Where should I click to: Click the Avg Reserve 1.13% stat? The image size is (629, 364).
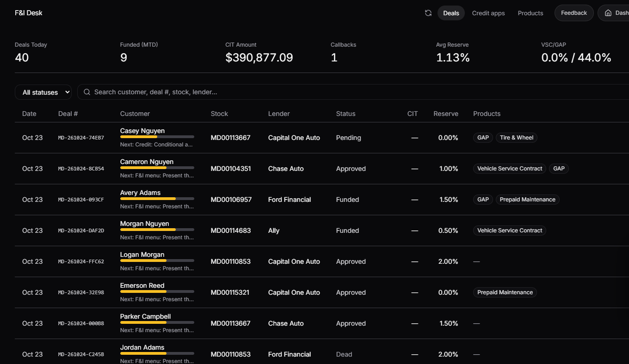pos(453,52)
